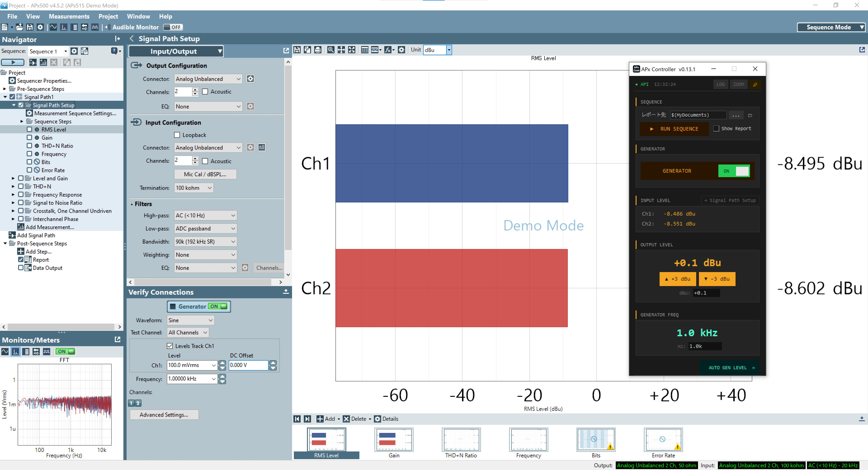The height and width of the screenshot is (470, 868).
Task: Click the zoom magnifier icon in graph toolbar
Action: [x=331, y=50]
